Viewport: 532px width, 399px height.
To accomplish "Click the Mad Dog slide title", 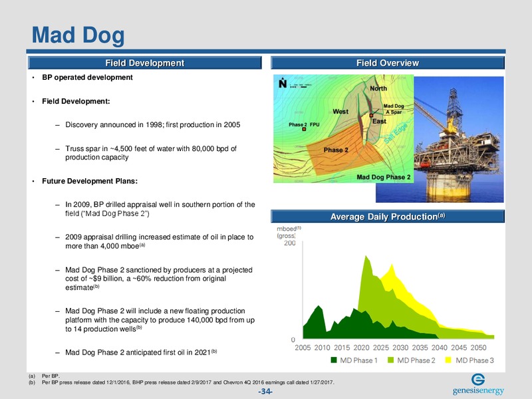I will pos(78,35).
